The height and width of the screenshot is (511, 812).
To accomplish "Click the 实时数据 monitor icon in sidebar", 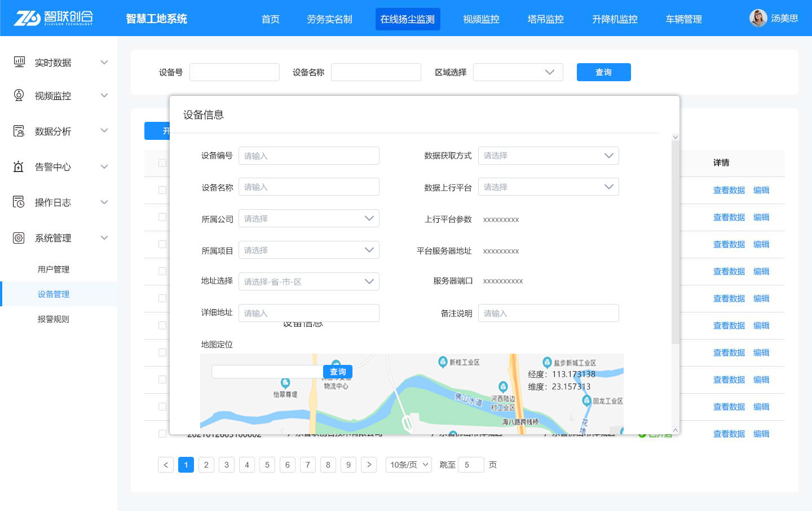I will [19, 62].
